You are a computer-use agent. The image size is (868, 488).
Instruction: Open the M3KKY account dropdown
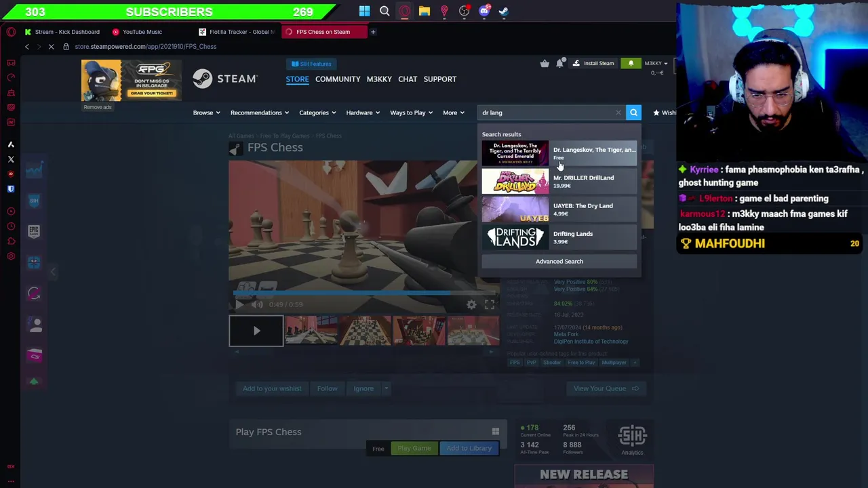click(x=656, y=63)
